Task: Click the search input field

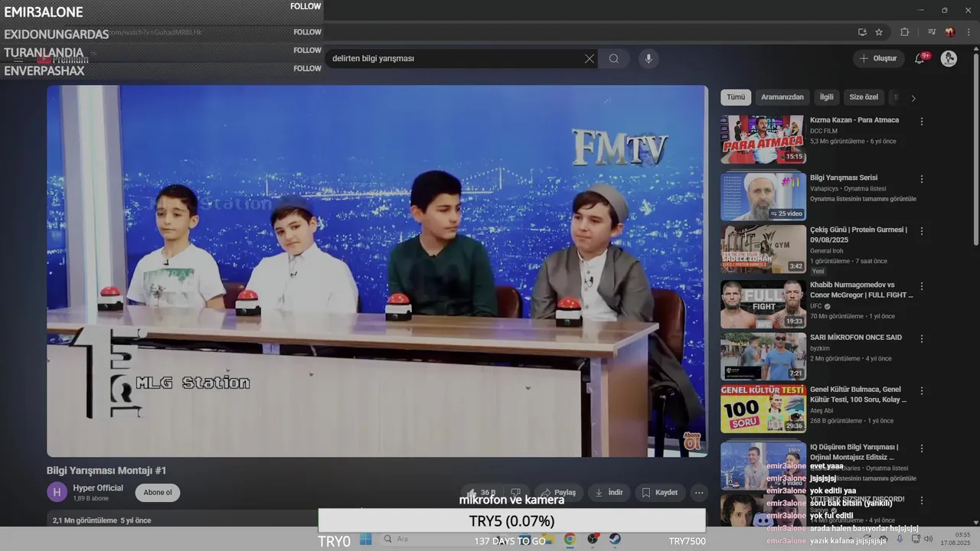Action: tap(456, 59)
